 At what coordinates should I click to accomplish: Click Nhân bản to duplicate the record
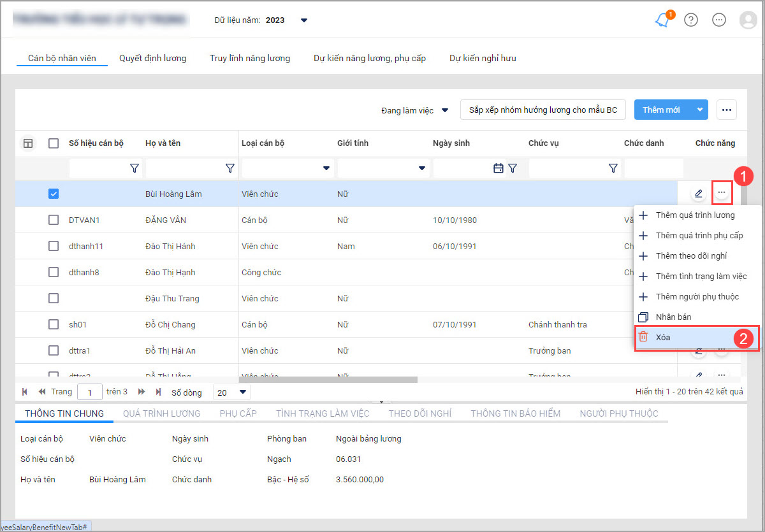[x=673, y=317]
